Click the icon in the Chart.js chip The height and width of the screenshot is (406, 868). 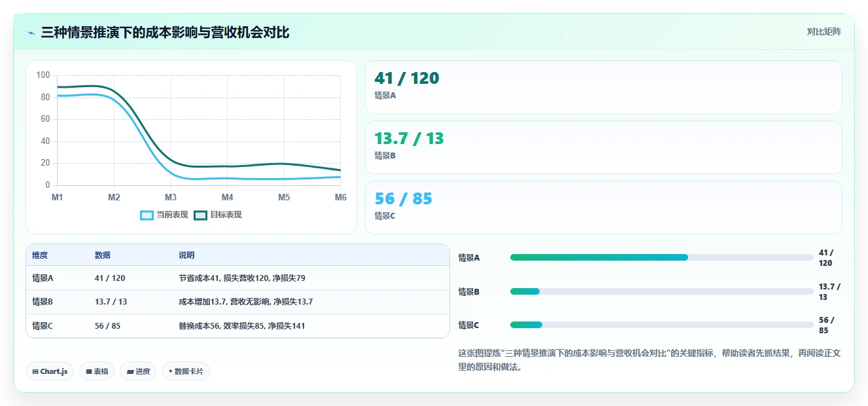(x=35, y=371)
